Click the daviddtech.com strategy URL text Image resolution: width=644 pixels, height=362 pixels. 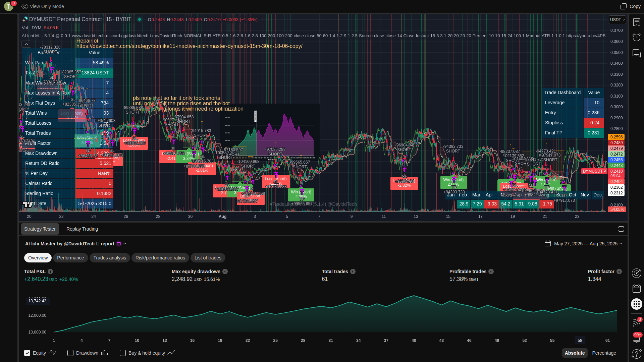[x=190, y=46]
